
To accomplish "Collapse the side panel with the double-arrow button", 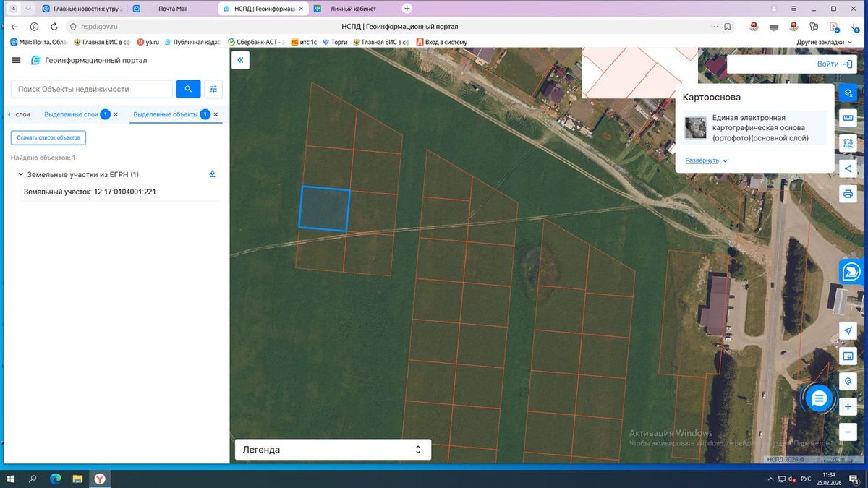I will click(x=240, y=61).
